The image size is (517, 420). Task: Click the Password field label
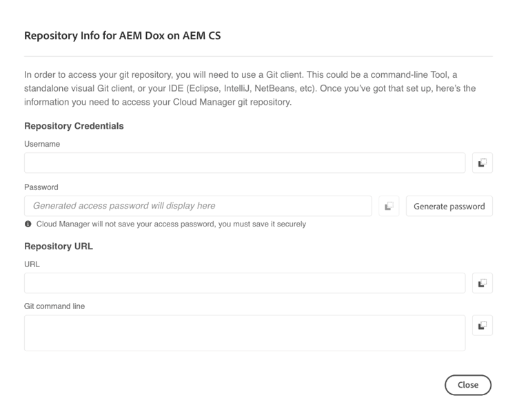coord(41,187)
